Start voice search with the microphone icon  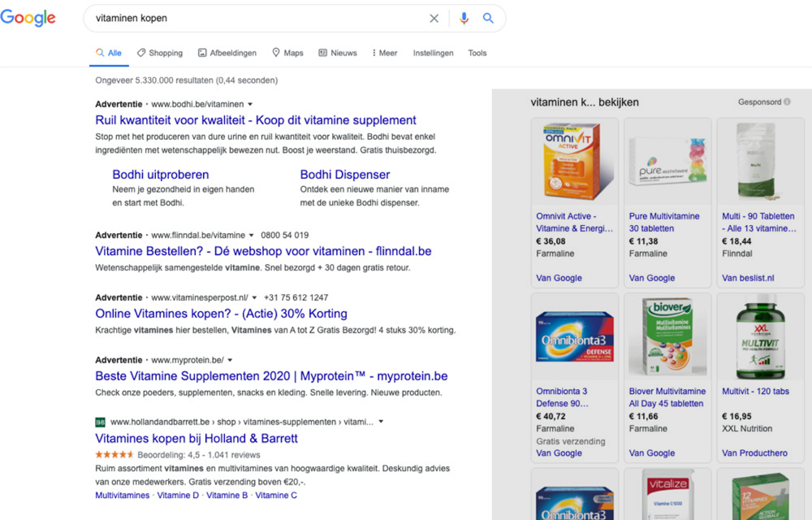[x=464, y=19]
